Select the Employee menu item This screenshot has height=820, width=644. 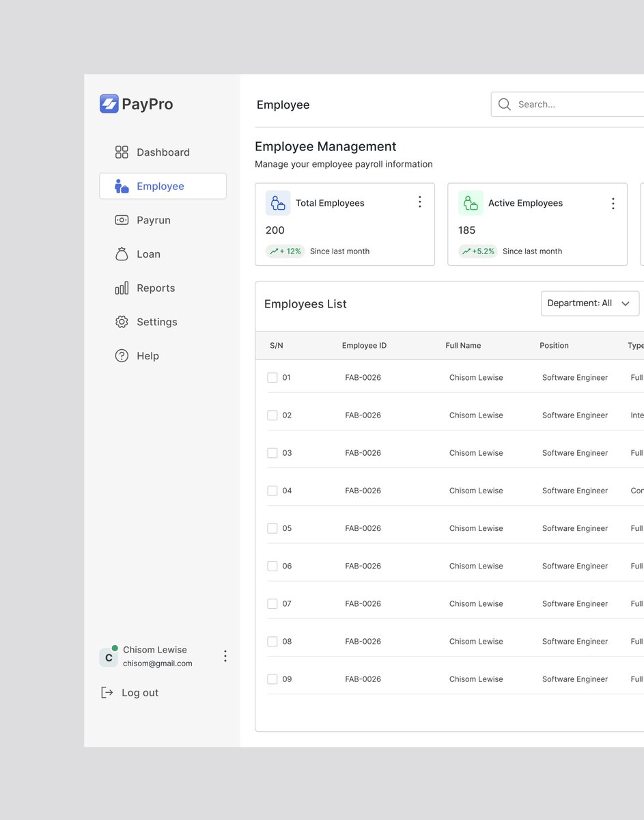(163, 186)
